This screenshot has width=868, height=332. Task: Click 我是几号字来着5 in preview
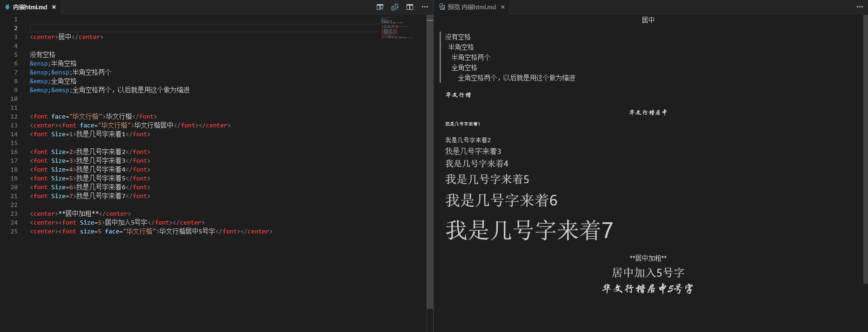coord(487,179)
